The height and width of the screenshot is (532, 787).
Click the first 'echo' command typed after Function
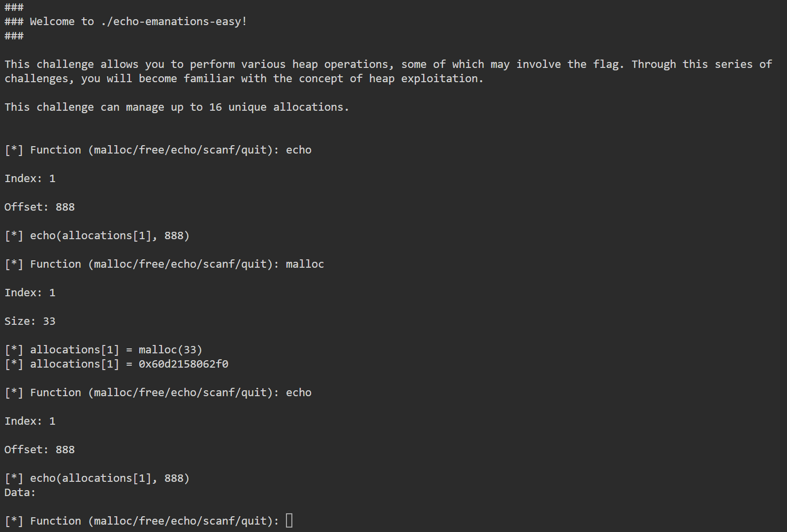[298, 150]
